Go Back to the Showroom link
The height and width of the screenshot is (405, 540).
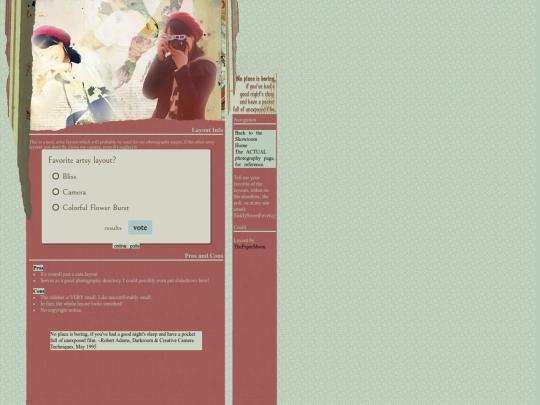coord(249,136)
